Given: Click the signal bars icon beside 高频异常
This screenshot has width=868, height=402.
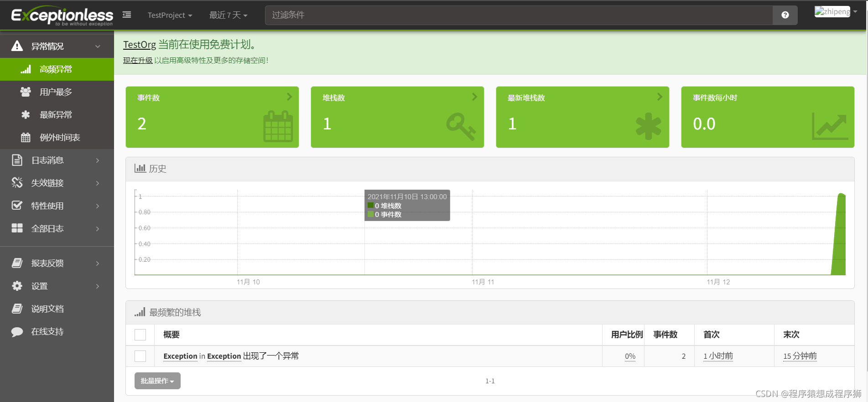Looking at the screenshot, I should pos(26,69).
